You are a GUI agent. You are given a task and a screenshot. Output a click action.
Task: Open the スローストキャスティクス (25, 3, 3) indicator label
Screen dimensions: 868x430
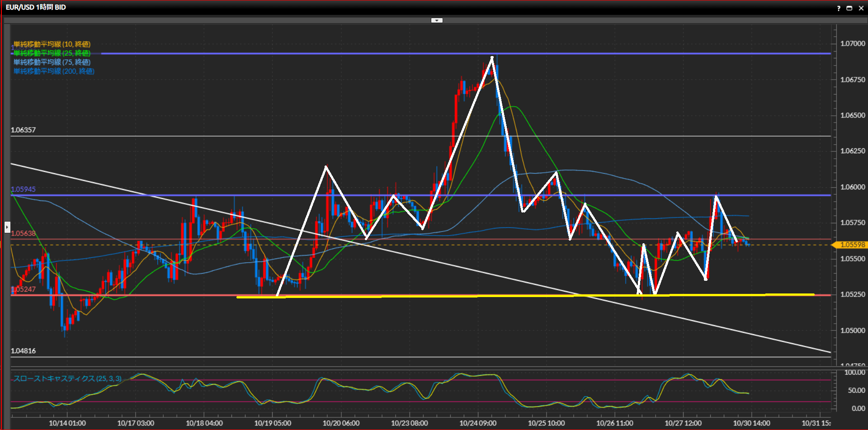coord(67,378)
